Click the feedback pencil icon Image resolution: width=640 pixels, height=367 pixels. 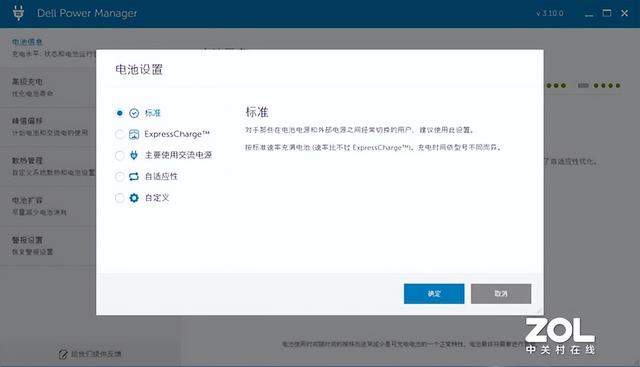coord(63,354)
